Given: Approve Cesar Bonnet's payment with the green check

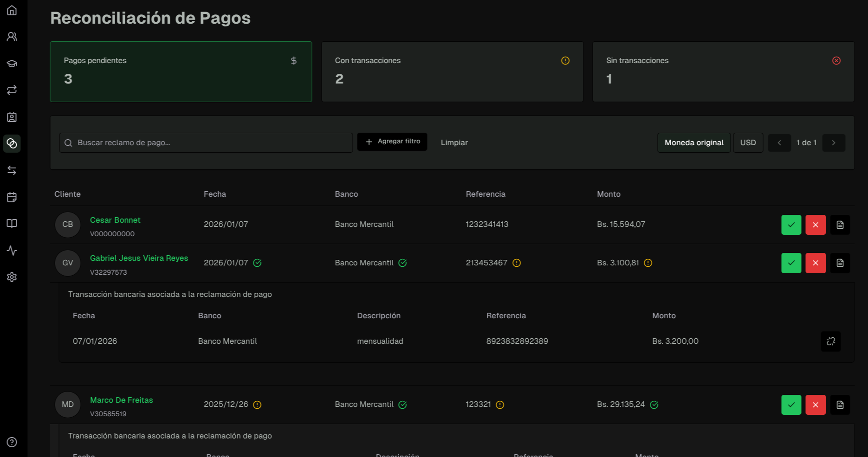Looking at the screenshot, I should coord(791,225).
